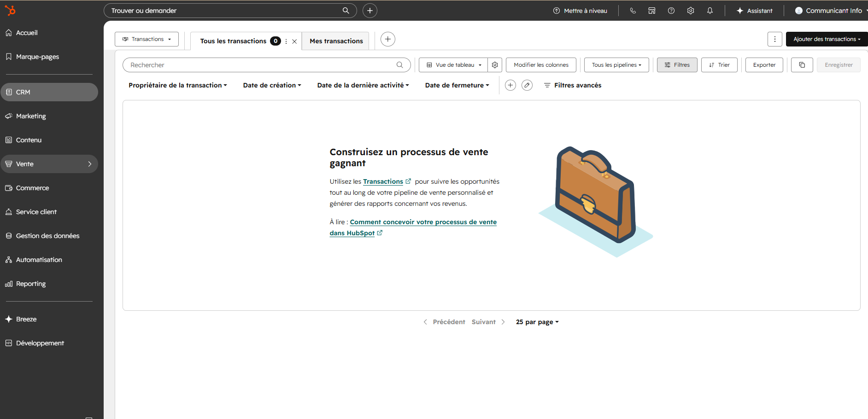Add a new view with the plus button
The width and height of the screenshot is (868, 419).
click(x=388, y=39)
